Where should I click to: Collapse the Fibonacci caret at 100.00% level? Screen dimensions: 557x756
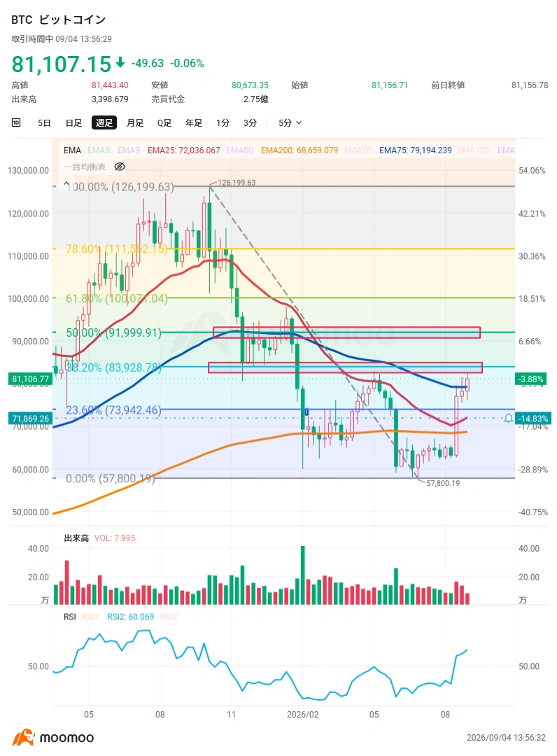pos(67,185)
